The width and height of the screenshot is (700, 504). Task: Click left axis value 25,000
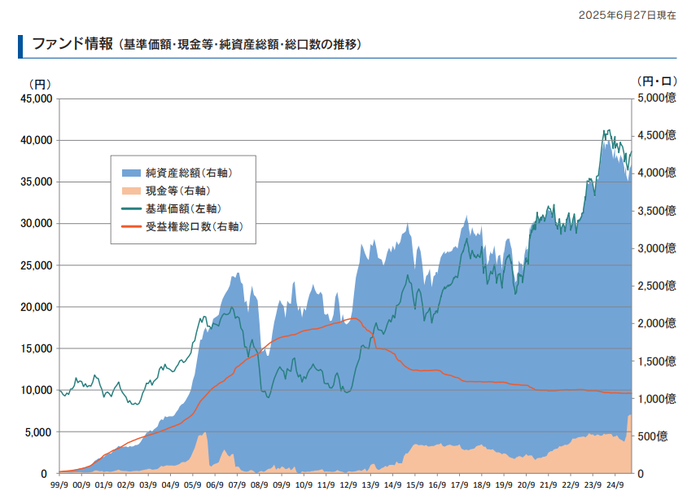[37, 265]
